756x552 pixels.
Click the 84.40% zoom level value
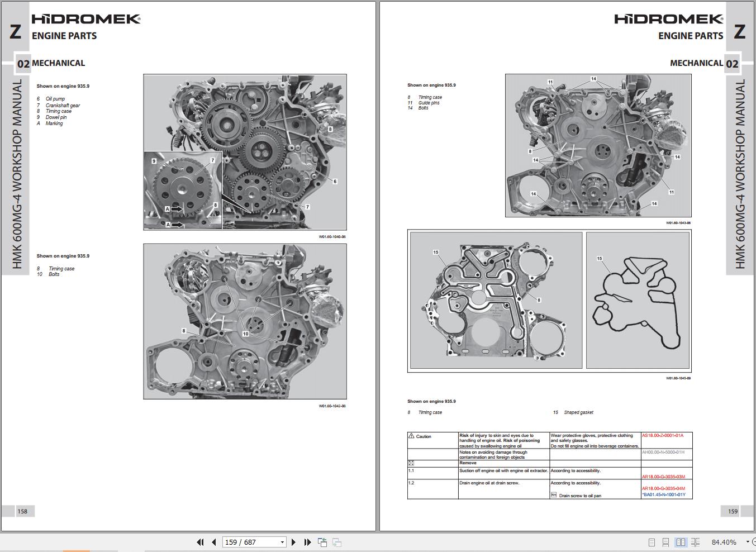point(724,542)
